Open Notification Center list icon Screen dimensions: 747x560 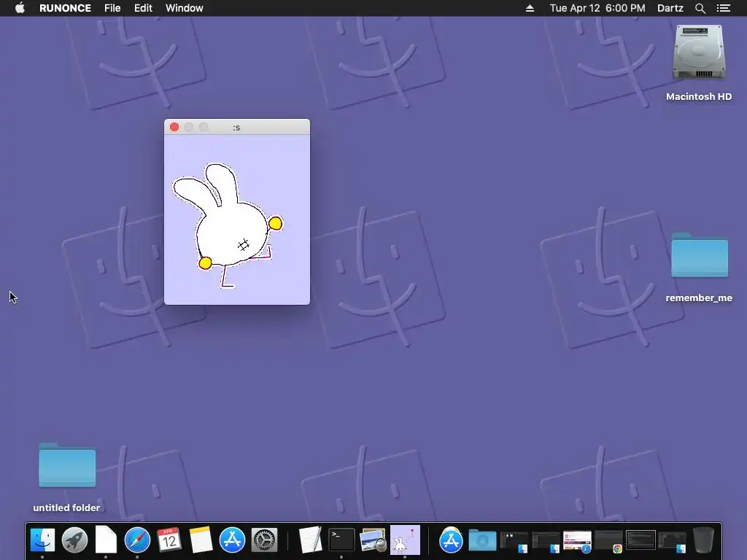[724, 8]
